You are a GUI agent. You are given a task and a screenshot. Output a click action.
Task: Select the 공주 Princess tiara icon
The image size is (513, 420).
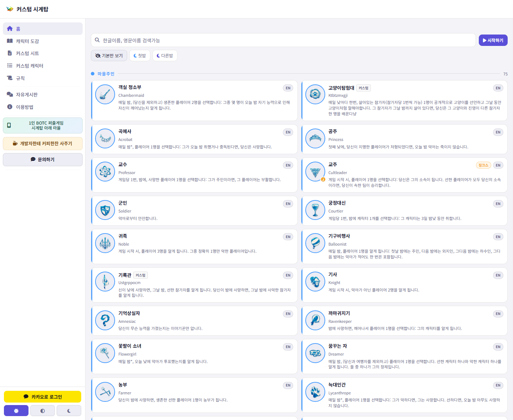[315, 138]
